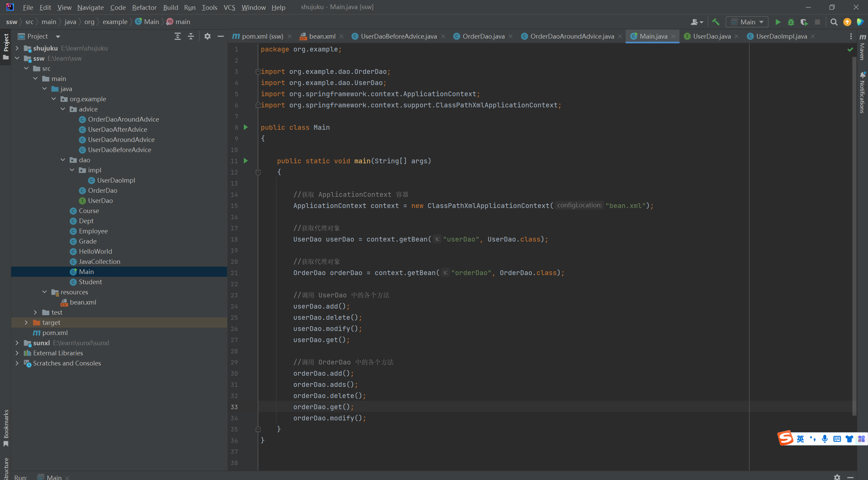Collapse the advice package node

(x=63, y=109)
